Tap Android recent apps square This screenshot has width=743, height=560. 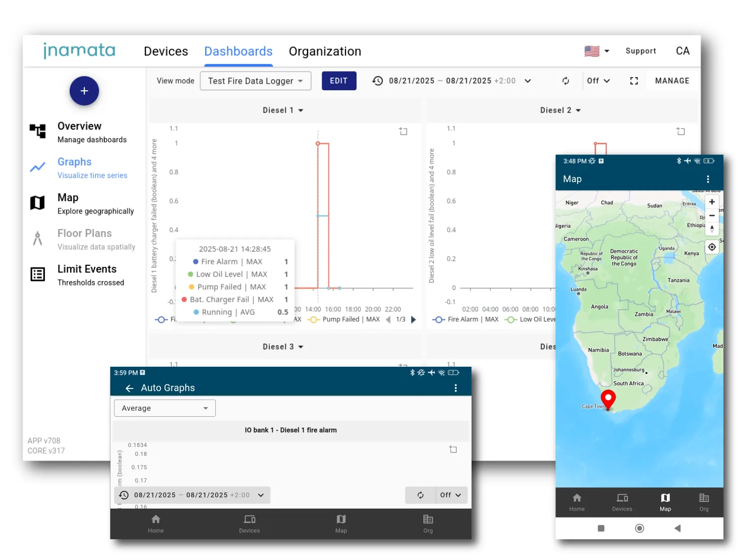click(601, 528)
